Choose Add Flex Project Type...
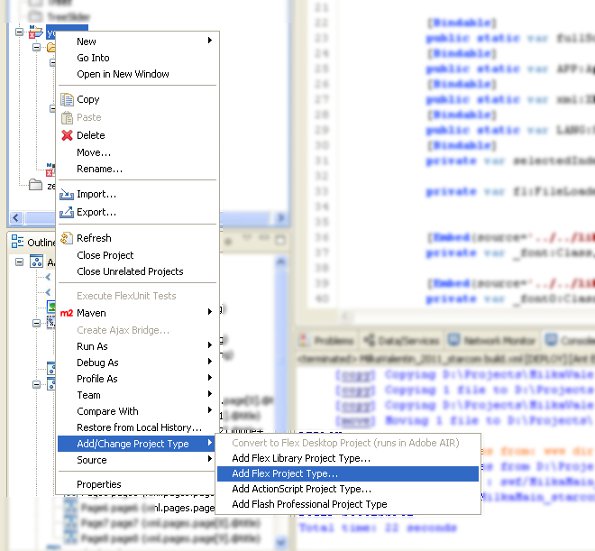Viewport: 595px width, 551px height. coord(348,474)
